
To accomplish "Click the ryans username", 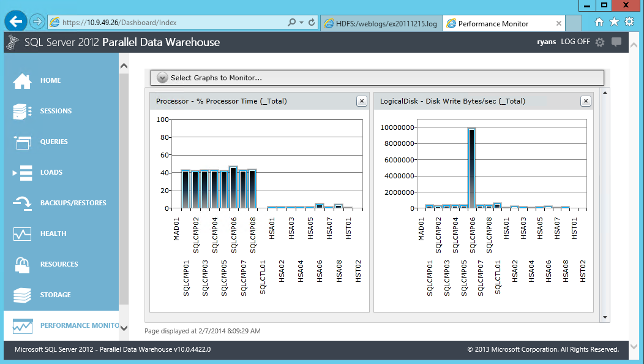I will tap(546, 42).
